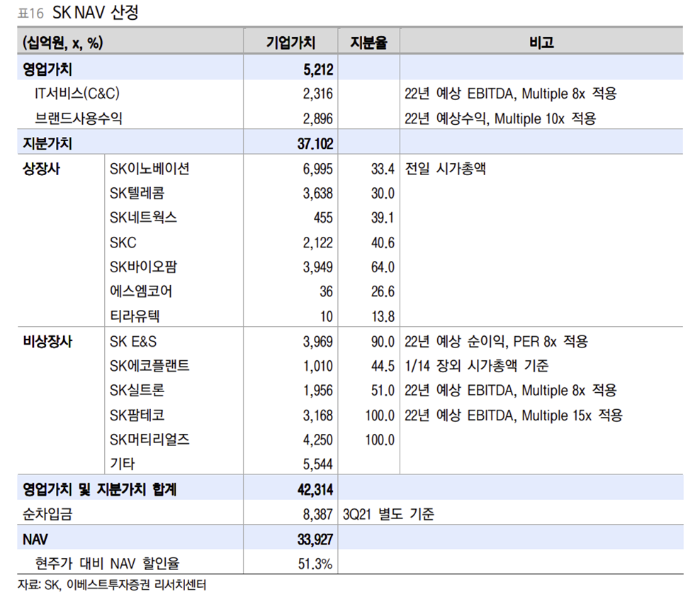Click the '지분가치' row label
Image resolution: width=700 pixels, height=602 pixels.
(x=47, y=143)
